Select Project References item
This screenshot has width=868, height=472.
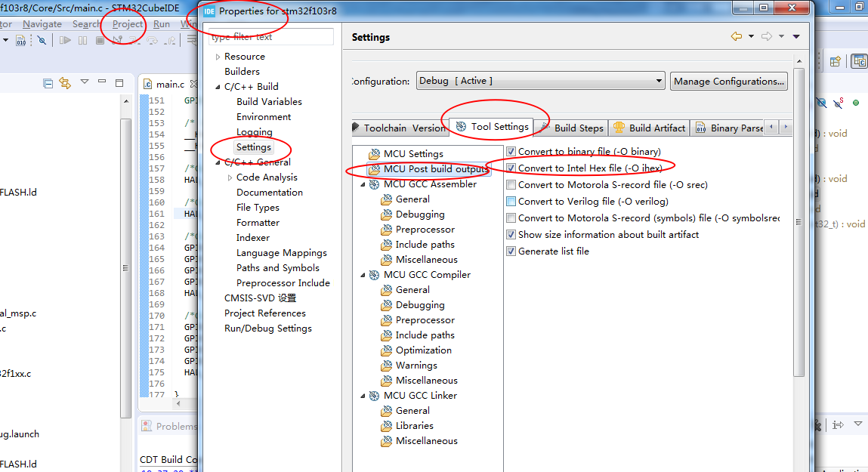click(264, 313)
